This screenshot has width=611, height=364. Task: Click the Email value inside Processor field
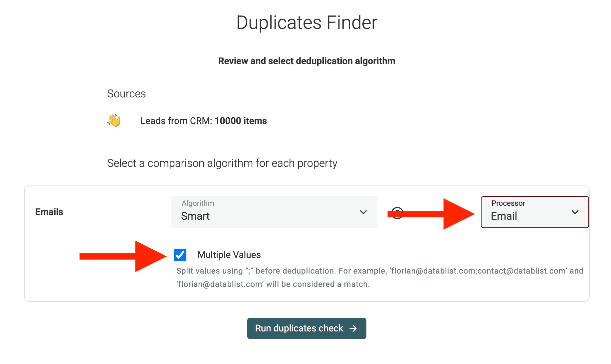point(504,216)
